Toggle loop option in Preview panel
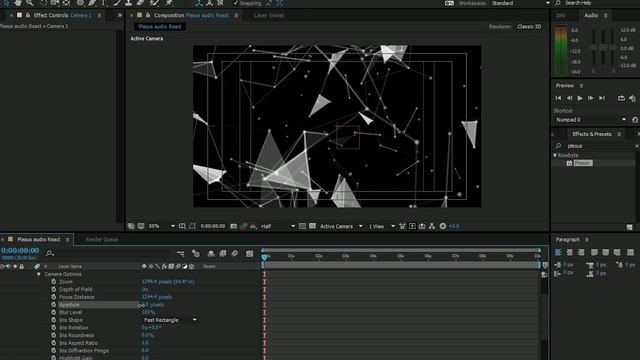The image size is (640, 360). (x=621, y=98)
